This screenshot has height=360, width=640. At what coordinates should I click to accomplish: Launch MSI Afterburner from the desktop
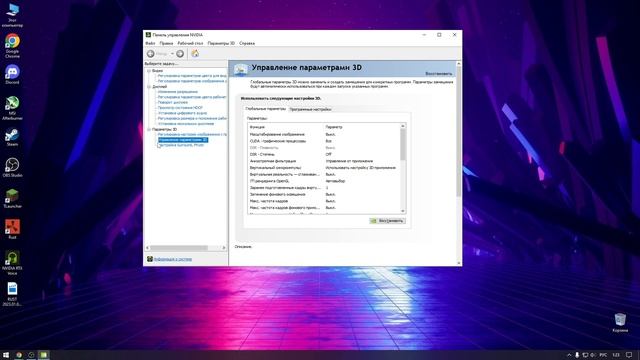point(12,108)
